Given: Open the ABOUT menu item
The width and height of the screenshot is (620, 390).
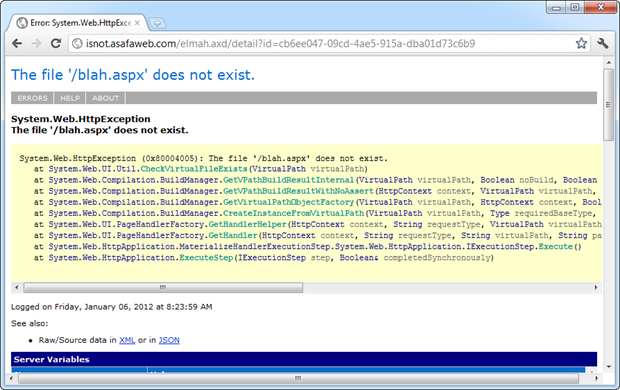Looking at the screenshot, I should pos(106,98).
